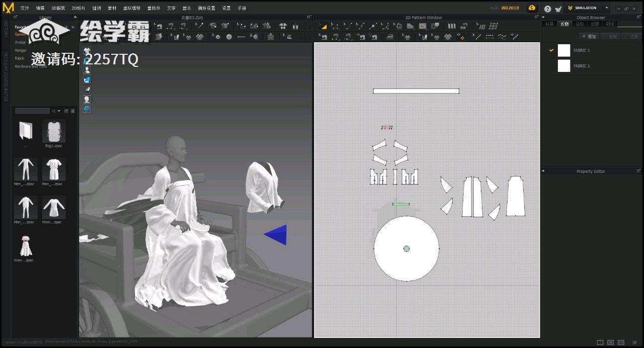This screenshot has height=348, width=644.
Task: Open the Hanger library category
Action: pyautogui.click(x=21, y=50)
